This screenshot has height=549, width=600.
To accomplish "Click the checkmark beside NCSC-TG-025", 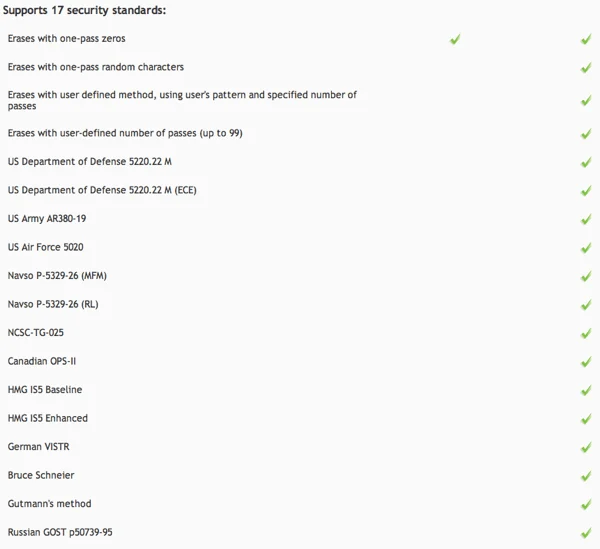I will [586, 333].
